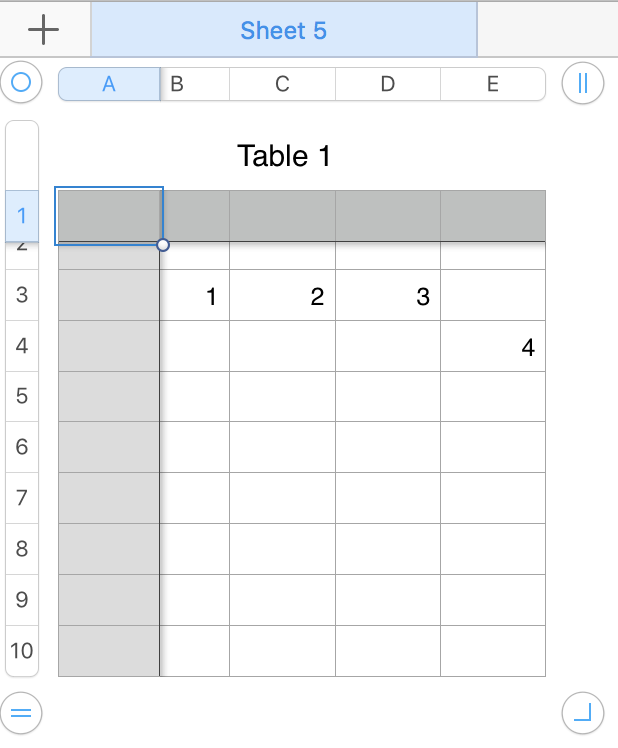Select column A header
This screenshot has height=748, width=618.
(x=109, y=85)
